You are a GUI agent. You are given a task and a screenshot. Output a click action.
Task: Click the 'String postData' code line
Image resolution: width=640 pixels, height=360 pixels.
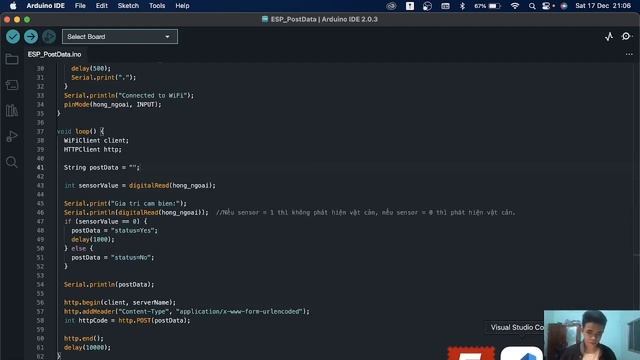click(x=102, y=167)
